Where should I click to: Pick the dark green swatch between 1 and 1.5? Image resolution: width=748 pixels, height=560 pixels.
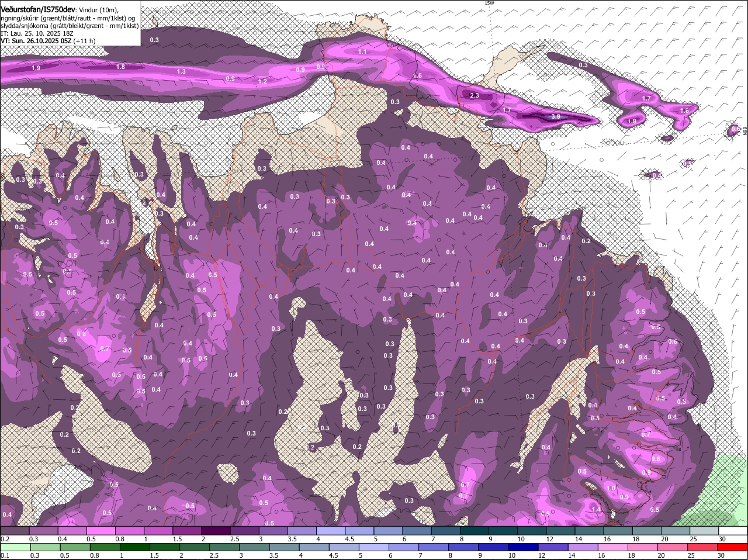(x=136, y=547)
